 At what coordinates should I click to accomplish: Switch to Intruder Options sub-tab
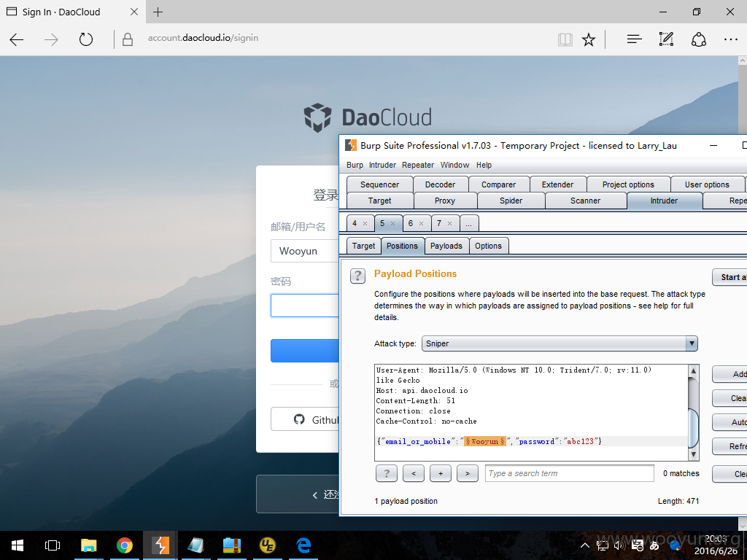click(488, 246)
